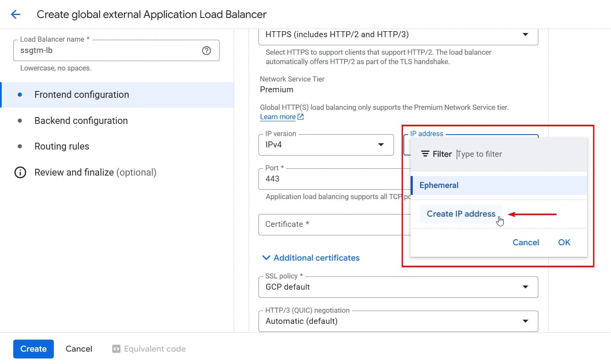Confirm IP address selection with OK
Screen dimensions: 611x364
[x=564, y=242]
